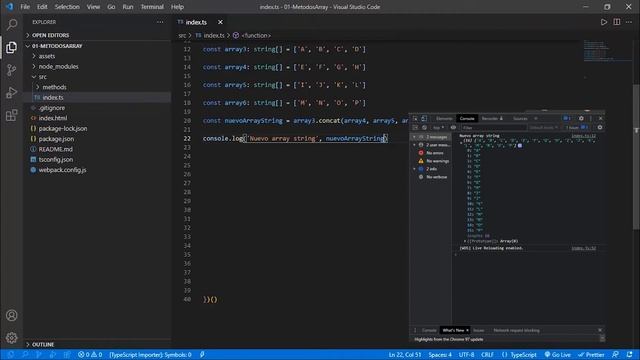Open the Go menu
This screenshot has height=360, width=640.
[111, 7]
